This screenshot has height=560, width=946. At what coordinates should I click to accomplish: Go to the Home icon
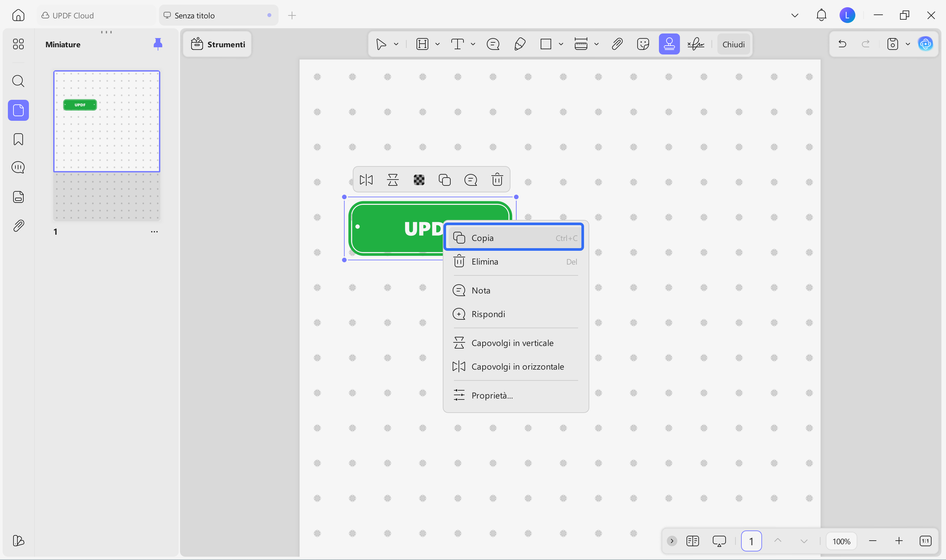click(x=18, y=15)
